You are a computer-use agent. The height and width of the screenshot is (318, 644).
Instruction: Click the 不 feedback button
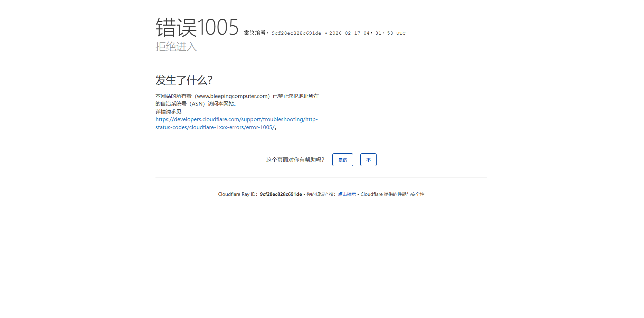[368, 160]
